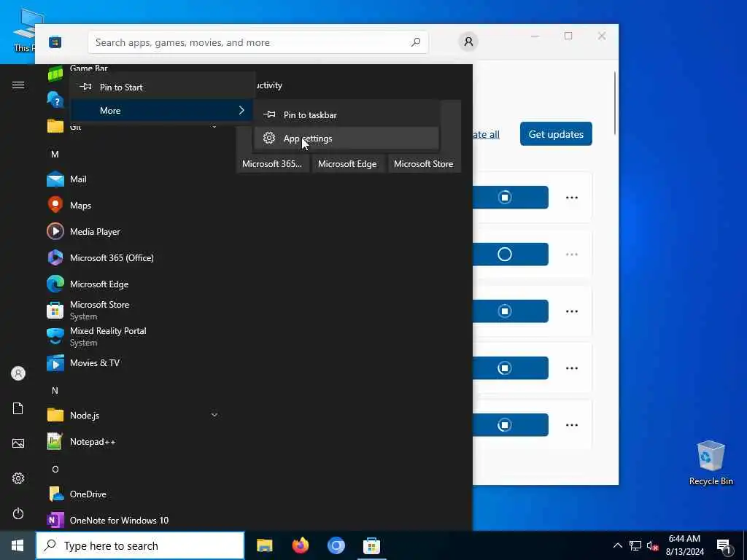Open the Get Help app icon
747x560 pixels.
click(x=55, y=99)
